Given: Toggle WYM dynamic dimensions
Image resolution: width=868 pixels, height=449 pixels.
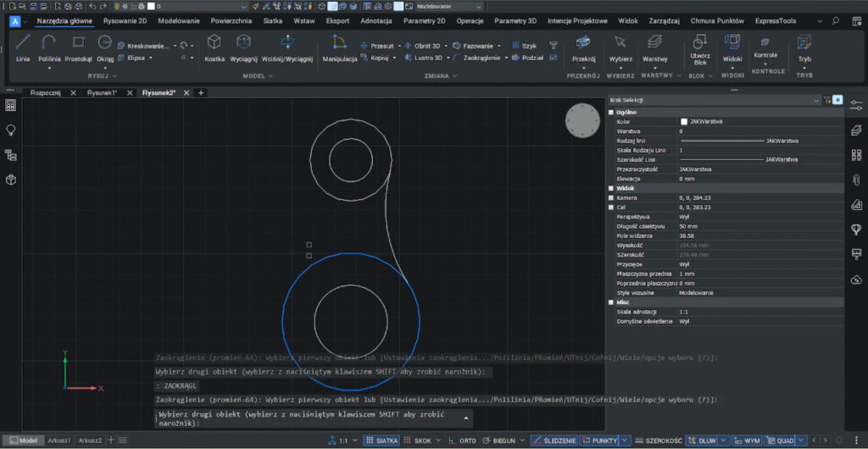Looking at the screenshot, I should [x=747, y=441].
